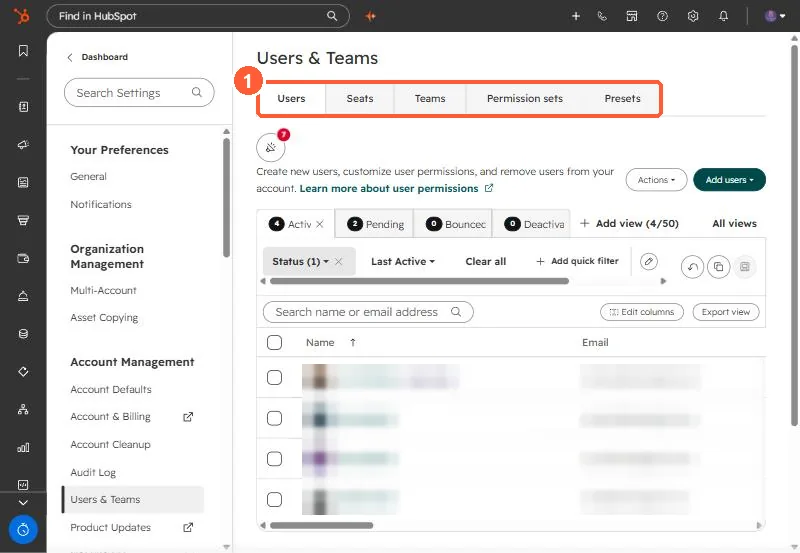Select the Bounced view tab

453,224
